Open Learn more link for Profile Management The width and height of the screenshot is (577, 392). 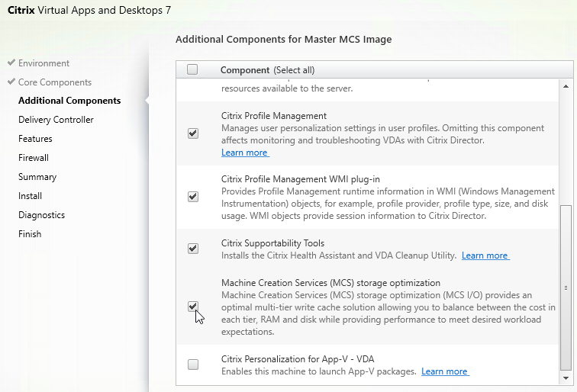click(x=245, y=153)
